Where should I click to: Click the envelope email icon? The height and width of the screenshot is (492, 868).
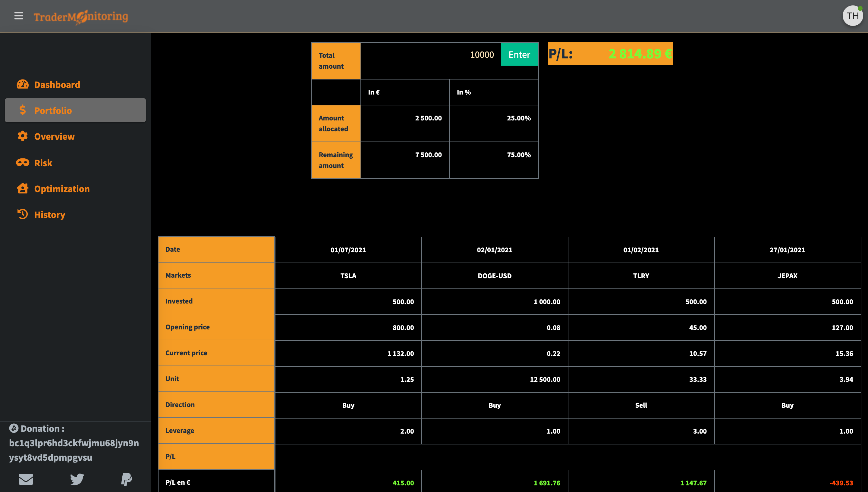[26, 479]
